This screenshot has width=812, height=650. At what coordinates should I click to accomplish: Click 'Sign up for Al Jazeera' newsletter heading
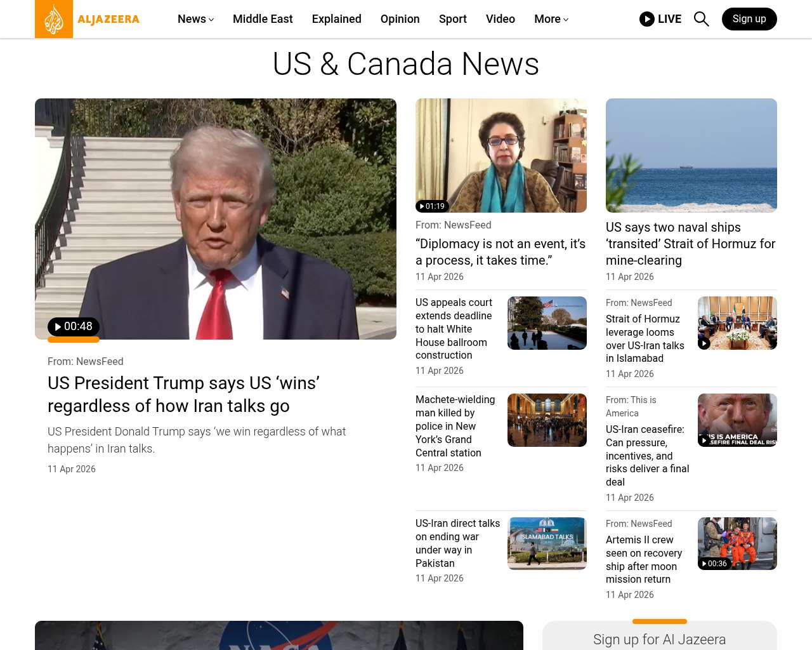[x=660, y=639]
